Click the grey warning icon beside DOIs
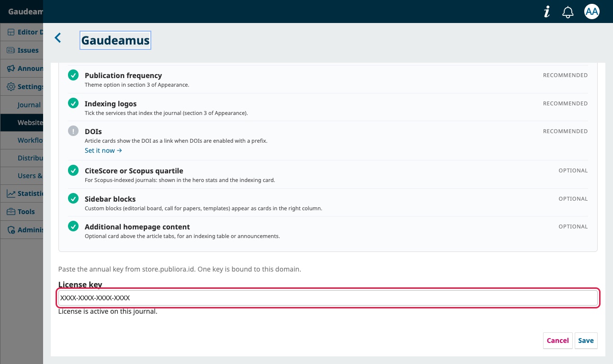Screen dimensions: 613x364 click(x=73, y=131)
